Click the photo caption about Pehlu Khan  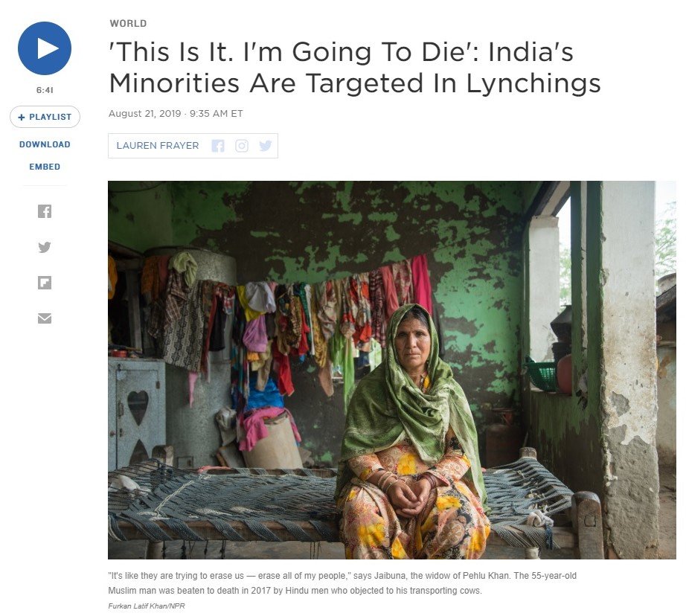[342, 583]
